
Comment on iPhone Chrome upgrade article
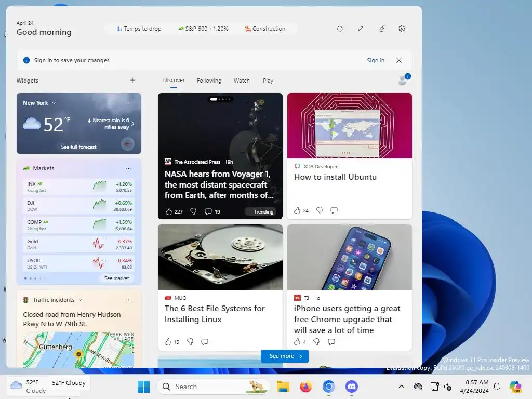(x=331, y=342)
